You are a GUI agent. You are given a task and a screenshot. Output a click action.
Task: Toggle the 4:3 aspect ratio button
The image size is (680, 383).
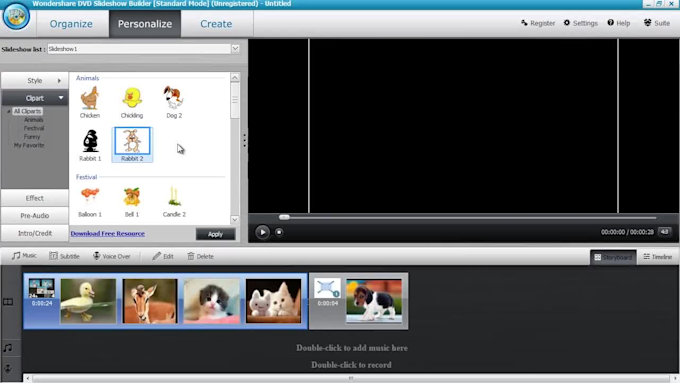664,232
